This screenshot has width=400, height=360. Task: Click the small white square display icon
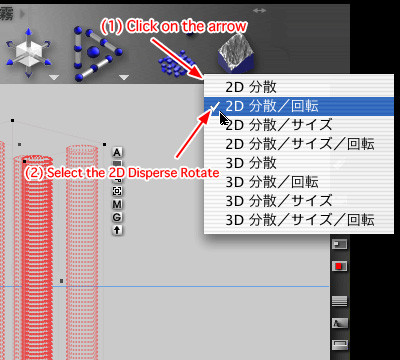click(x=339, y=244)
